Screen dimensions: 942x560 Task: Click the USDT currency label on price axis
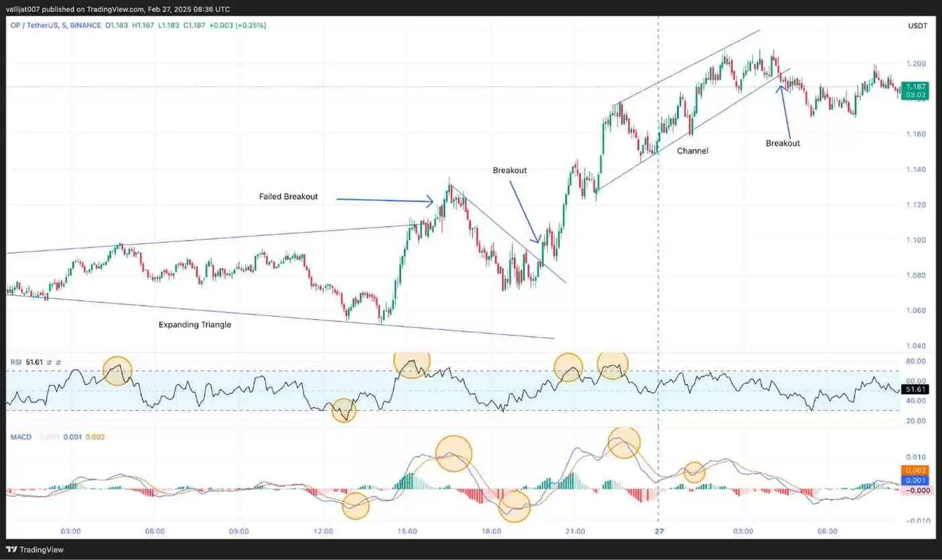pyautogui.click(x=917, y=26)
